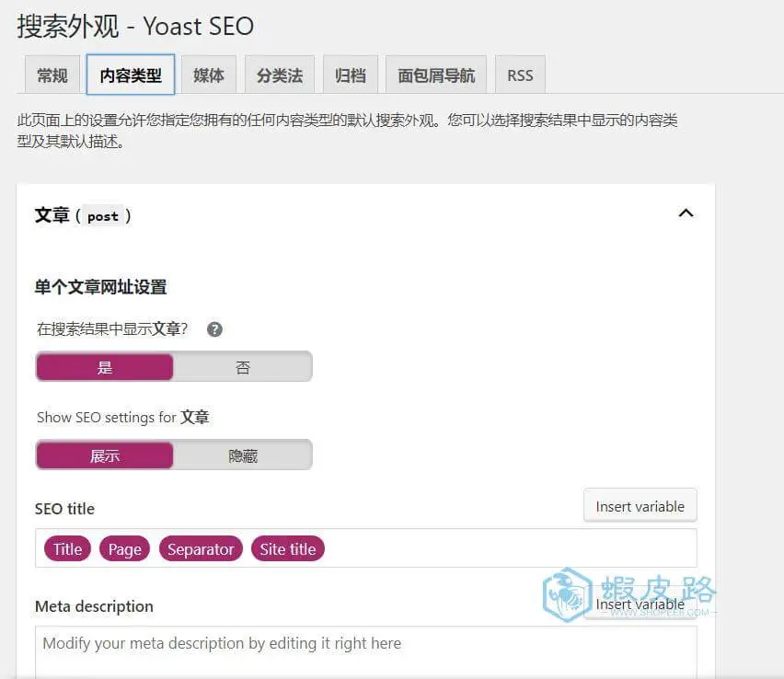Open the 分类法 tab
The image size is (784, 679).
280,75
